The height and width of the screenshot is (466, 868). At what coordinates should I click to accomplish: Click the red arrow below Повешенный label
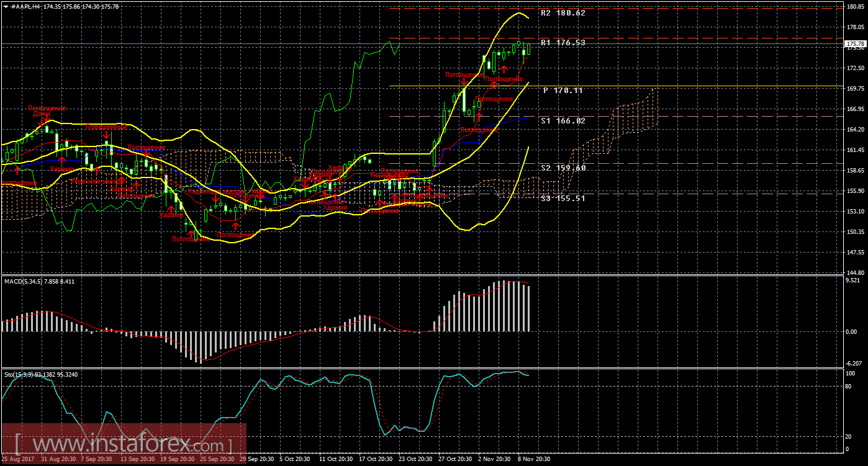click(107, 135)
